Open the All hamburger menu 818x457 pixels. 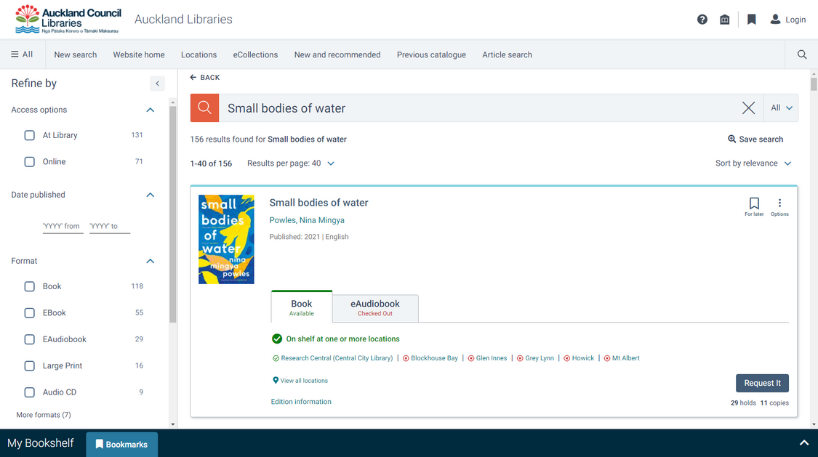click(22, 54)
